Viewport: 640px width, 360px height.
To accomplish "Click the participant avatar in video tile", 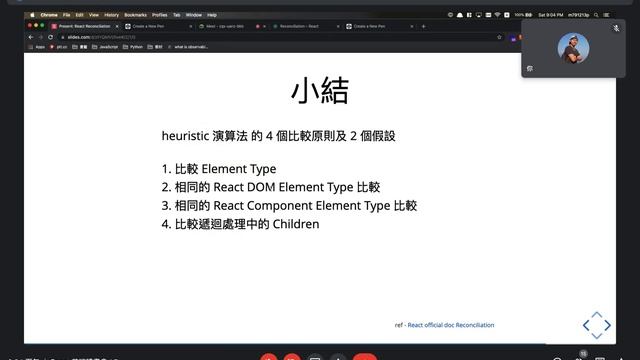I will (x=573, y=48).
